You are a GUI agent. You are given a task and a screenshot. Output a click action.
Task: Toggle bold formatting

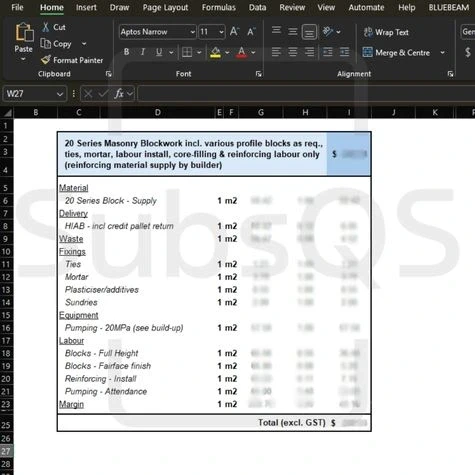[x=126, y=52]
